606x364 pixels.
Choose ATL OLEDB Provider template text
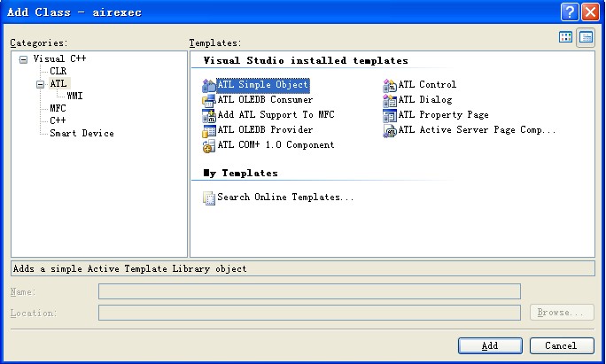coord(265,130)
